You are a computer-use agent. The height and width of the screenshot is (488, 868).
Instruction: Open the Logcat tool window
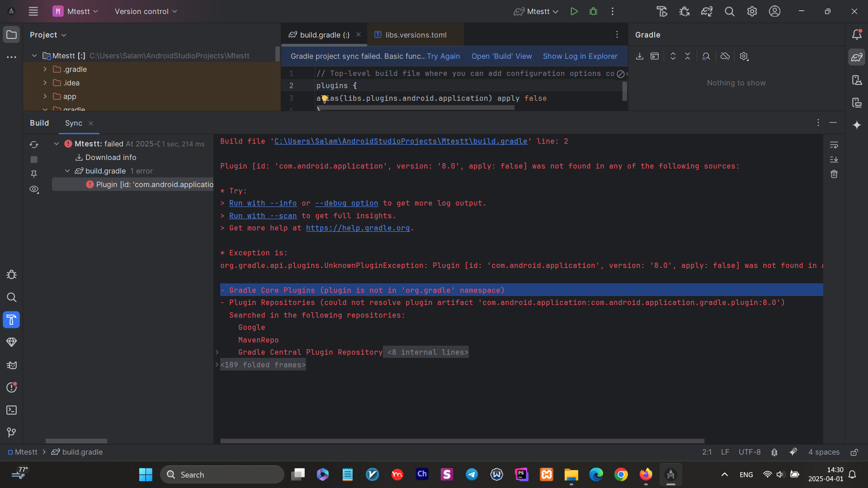(12, 365)
